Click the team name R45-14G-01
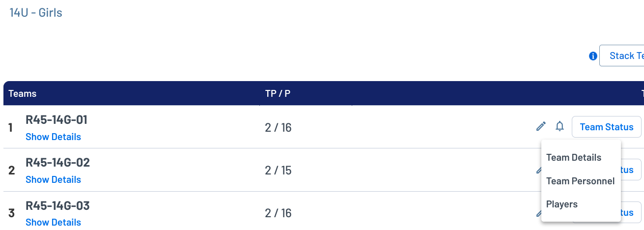644x230 pixels. click(56, 120)
